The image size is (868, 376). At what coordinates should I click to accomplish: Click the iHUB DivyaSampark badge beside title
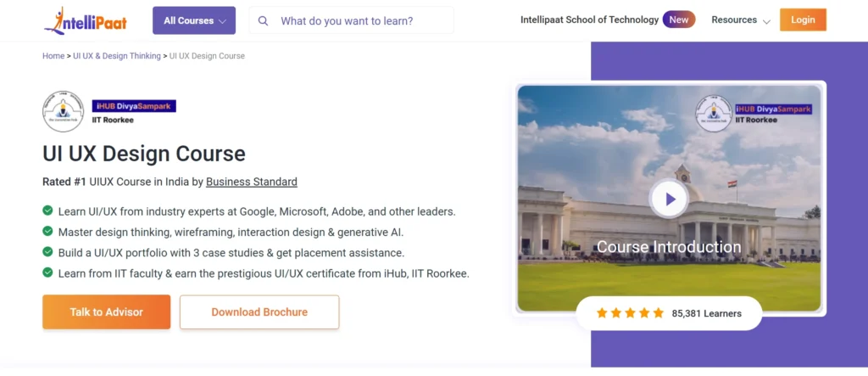pos(134,106)
